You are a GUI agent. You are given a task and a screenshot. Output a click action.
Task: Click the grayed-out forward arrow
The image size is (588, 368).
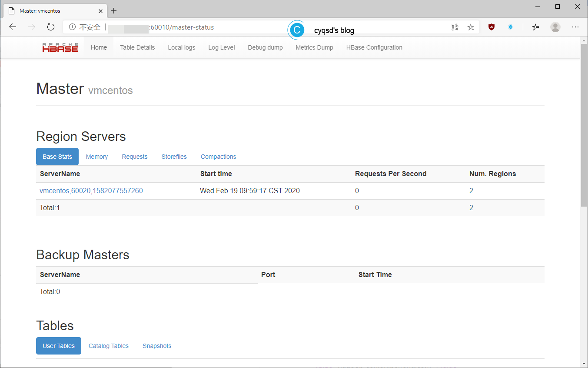pyautogui.click(x=32, y=27)
